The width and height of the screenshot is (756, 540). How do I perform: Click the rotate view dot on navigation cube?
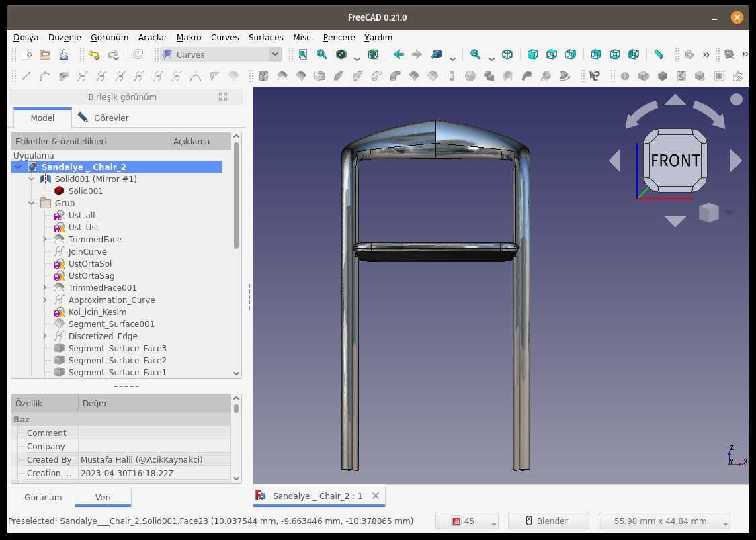click(x=737, y=99)
